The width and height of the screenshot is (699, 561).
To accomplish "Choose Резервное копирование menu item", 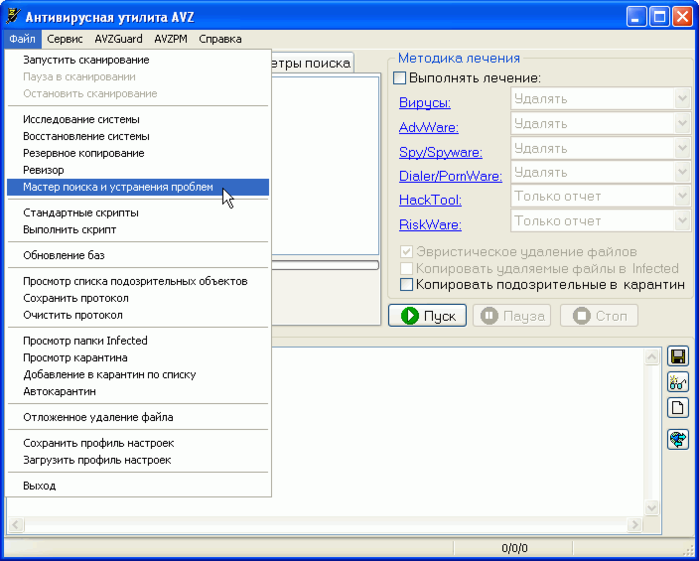I will click(x=138, y=153).
